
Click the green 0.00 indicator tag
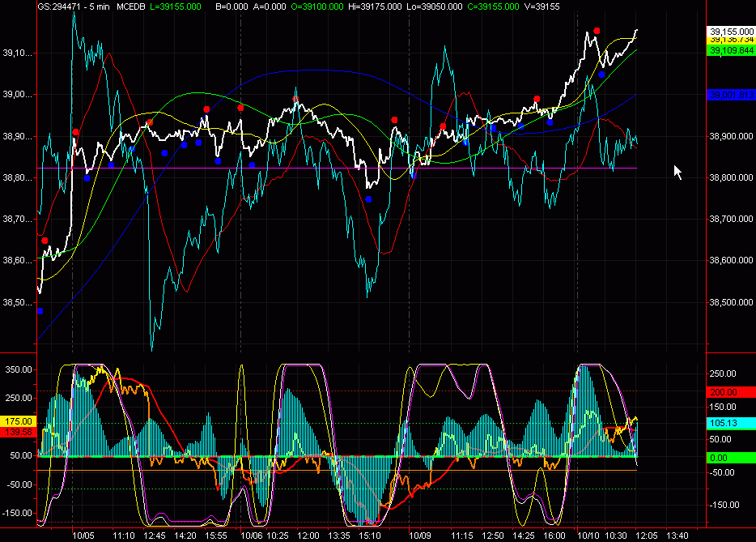731,458
